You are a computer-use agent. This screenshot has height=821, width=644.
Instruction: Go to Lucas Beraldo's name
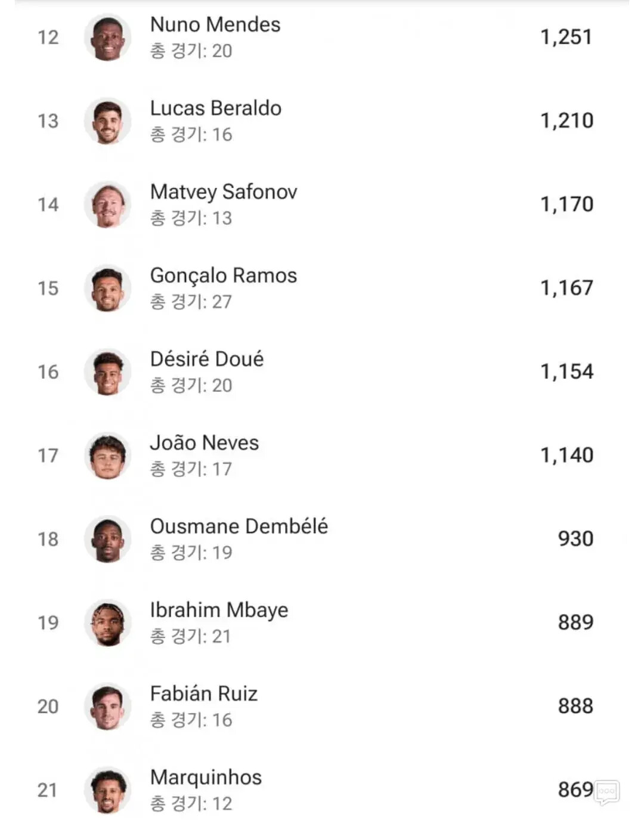(216, 108)
